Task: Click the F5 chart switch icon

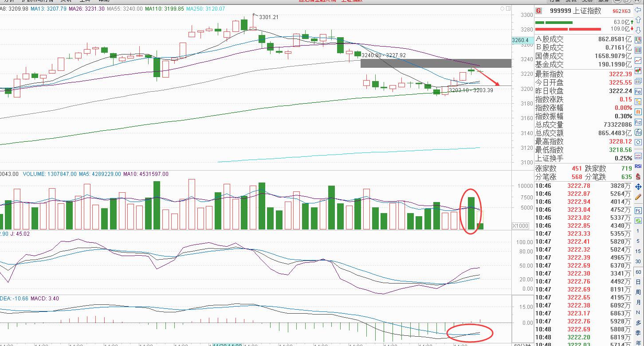Action: 638,210
